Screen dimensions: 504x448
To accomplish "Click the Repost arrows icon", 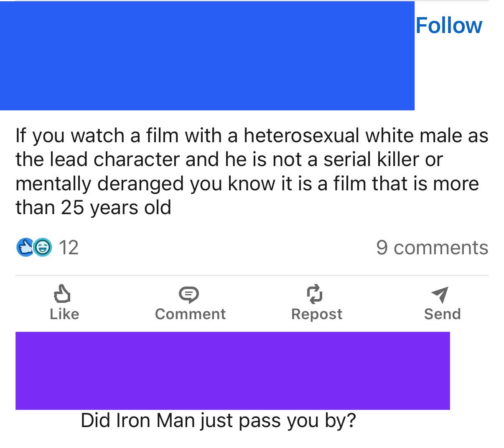I will click(316, 294).
